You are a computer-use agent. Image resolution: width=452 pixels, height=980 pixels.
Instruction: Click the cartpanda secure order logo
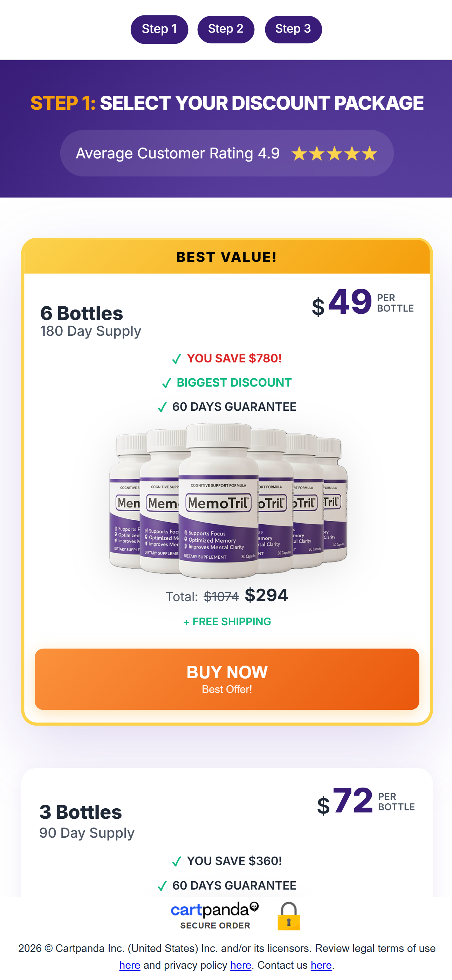pos(215,916)
